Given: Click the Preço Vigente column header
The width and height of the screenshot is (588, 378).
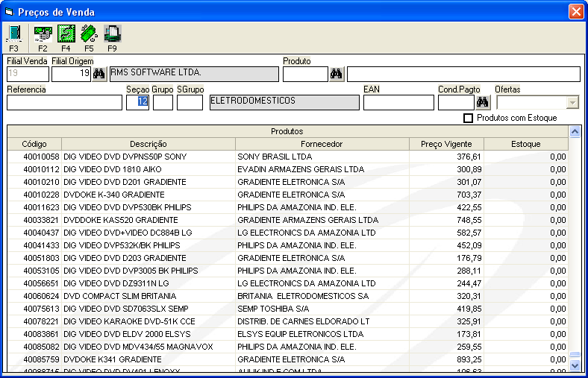Looking at the screenshot, I should (446, 144).
